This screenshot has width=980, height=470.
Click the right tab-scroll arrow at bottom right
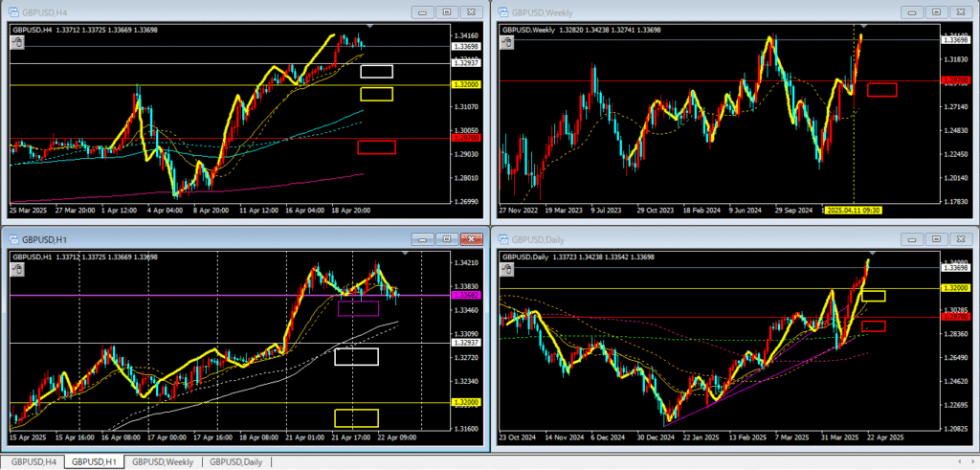point(971,462)
